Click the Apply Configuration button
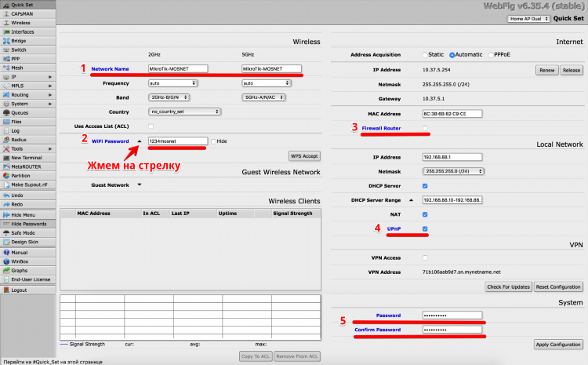The image size is (588, 365). pos(558,345)
